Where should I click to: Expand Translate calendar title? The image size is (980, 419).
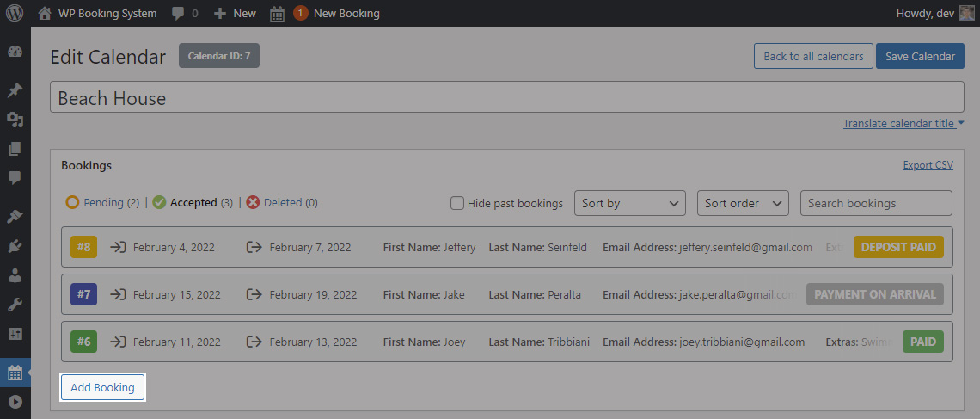[x=903, y=123]
